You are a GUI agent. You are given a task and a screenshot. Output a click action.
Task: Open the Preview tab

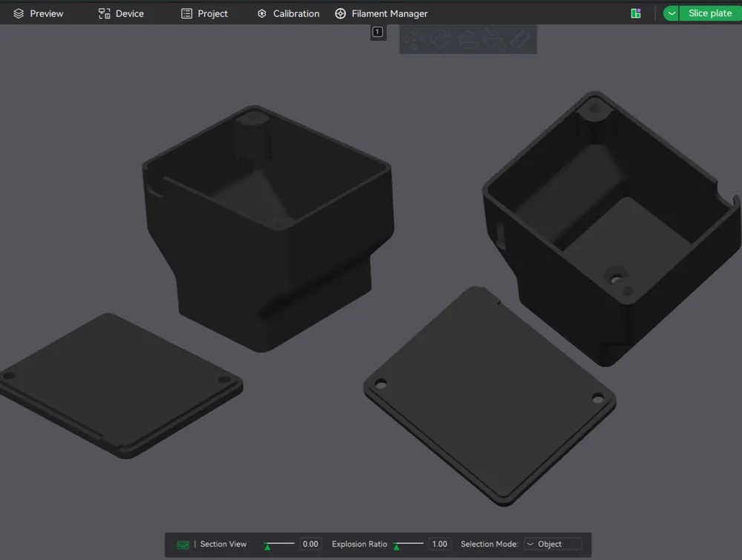click(x=39, y=13)
